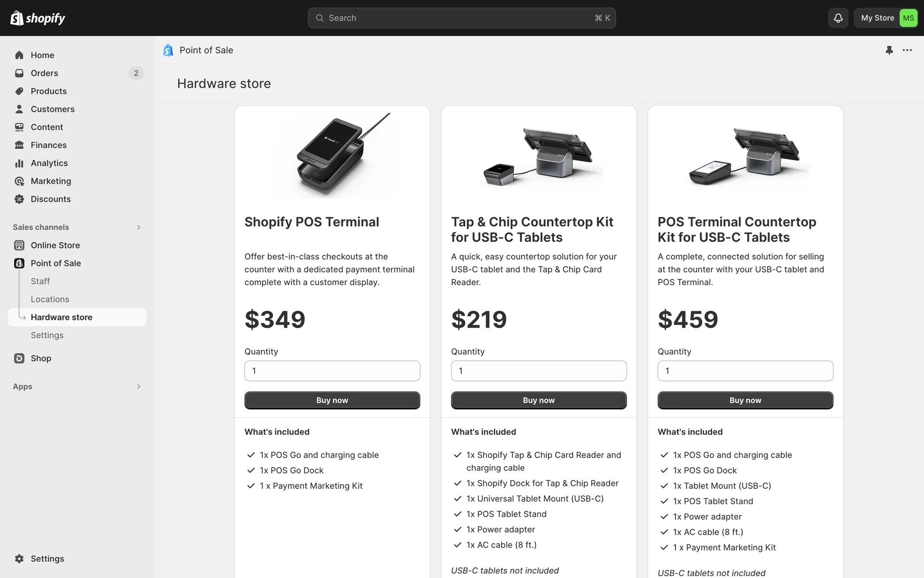Open the Shop sales channel
The image size is (924, 578).
click(x=41, y=358)
